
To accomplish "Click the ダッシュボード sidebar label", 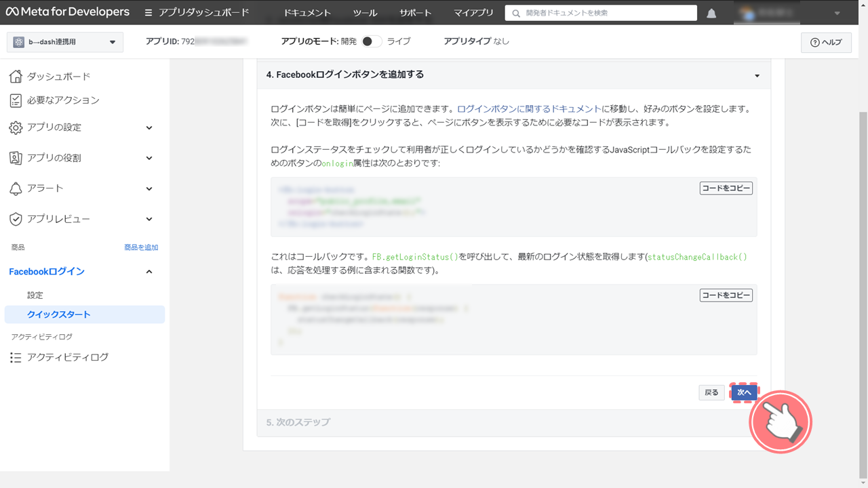I will tap(58, 77).
